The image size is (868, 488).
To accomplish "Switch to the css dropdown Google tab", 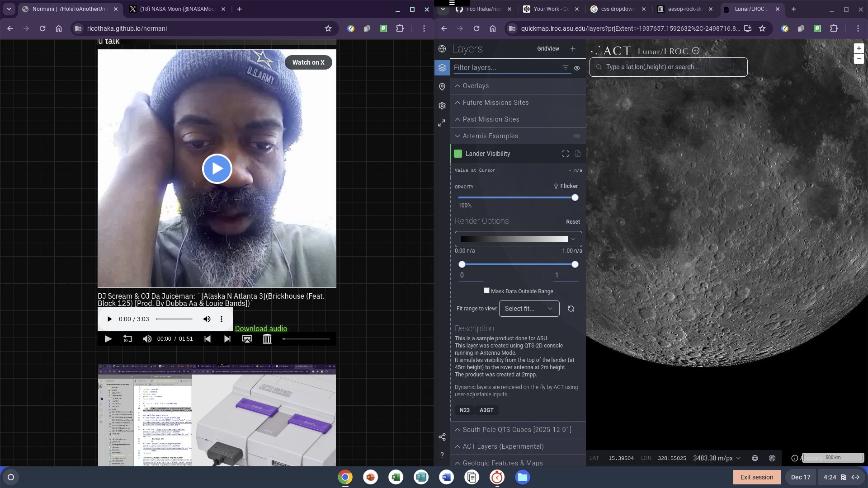I will pos(618,9).
